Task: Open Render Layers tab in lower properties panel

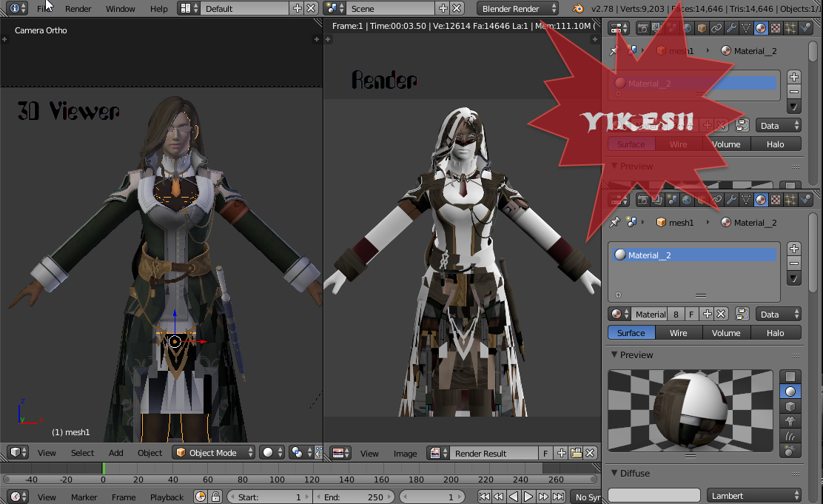Action: 657,200
